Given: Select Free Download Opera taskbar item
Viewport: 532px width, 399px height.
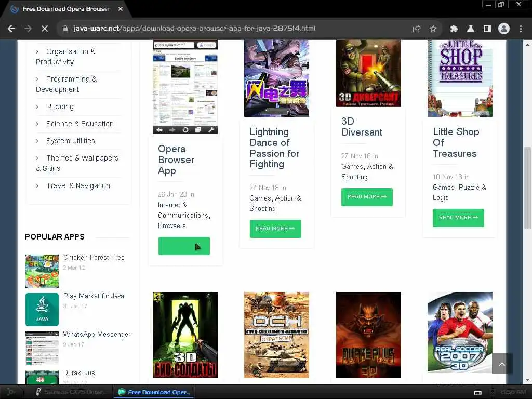Looking at the screenshot, I should 154,392.
